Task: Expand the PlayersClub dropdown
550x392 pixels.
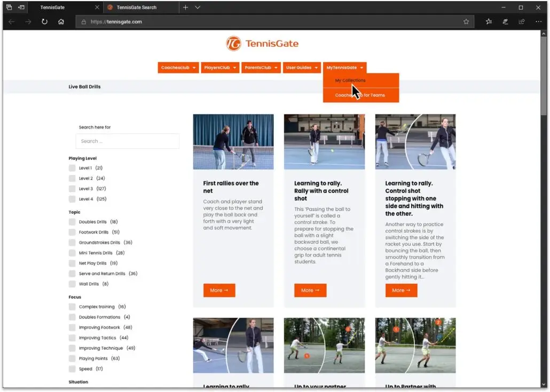Action: pyautogui.click(x=220, y=68)
